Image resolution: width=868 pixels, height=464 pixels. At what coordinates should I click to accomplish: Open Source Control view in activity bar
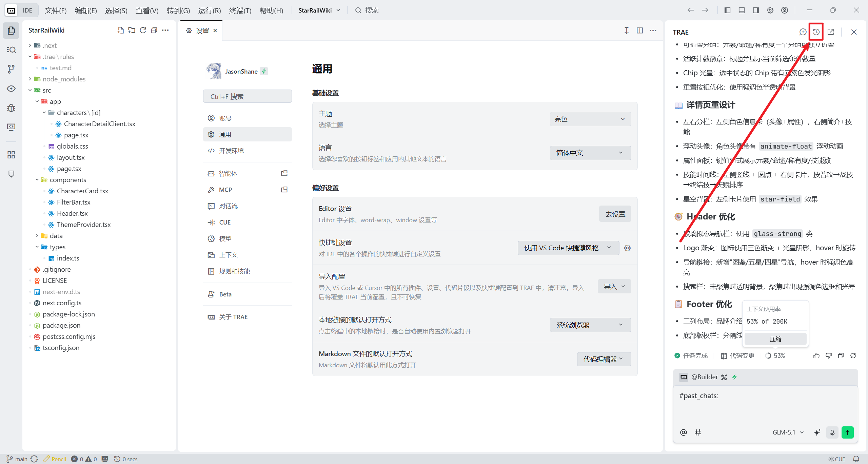[11, 69]
